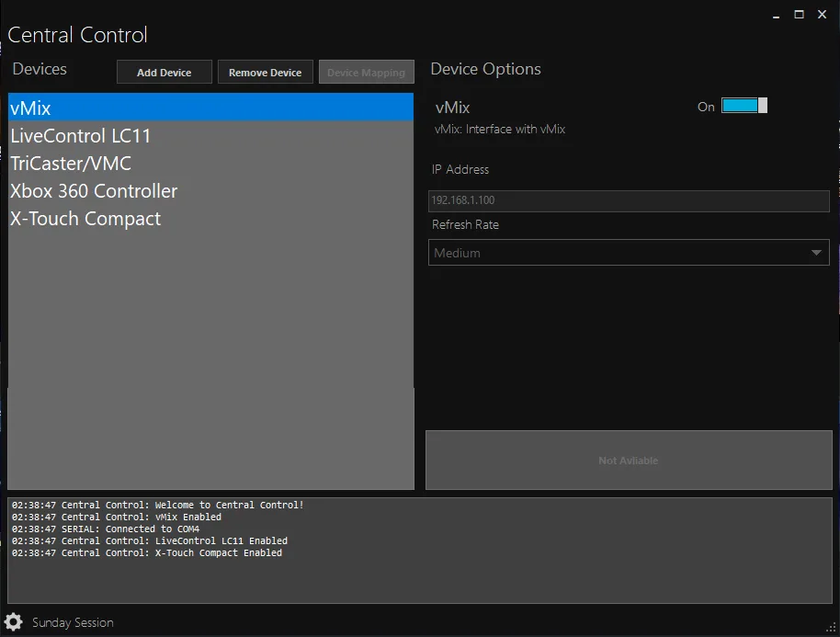Click the X-Touch Compact Enabled log line
Screen dimensions: 840x637
pyautogui.click(x=147, y=552)
